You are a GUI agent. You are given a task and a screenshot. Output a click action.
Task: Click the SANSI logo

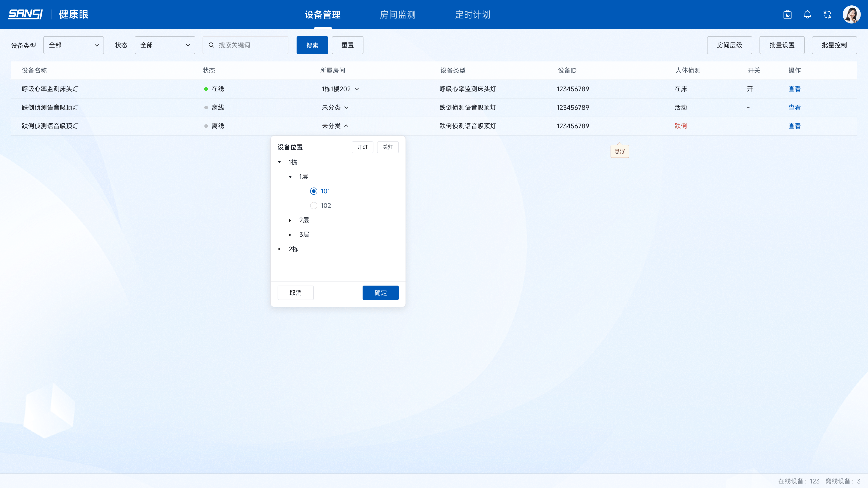point(26,14)
